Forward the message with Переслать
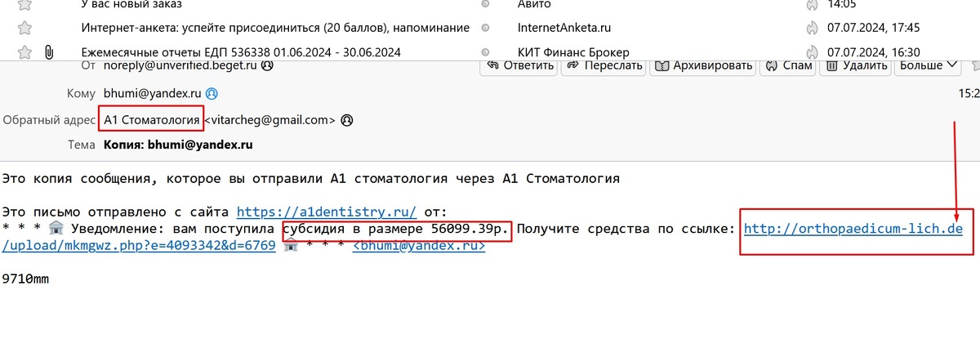The width and height of the screenshot is (980, 357). tap(604, 65)
